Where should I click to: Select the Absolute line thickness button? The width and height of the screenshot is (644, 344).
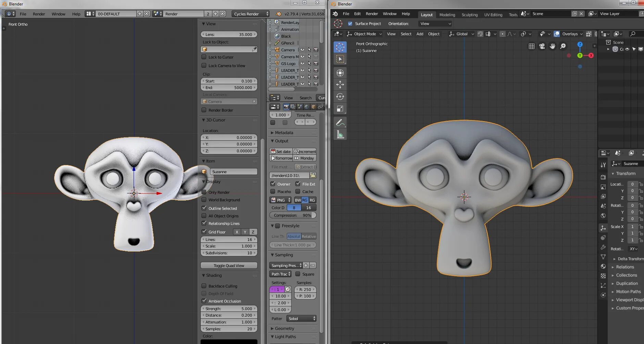tap(294, 237)
